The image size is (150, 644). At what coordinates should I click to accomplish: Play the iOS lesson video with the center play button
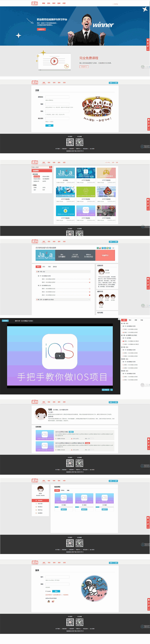pyautogui.click(x=60, y=356)
